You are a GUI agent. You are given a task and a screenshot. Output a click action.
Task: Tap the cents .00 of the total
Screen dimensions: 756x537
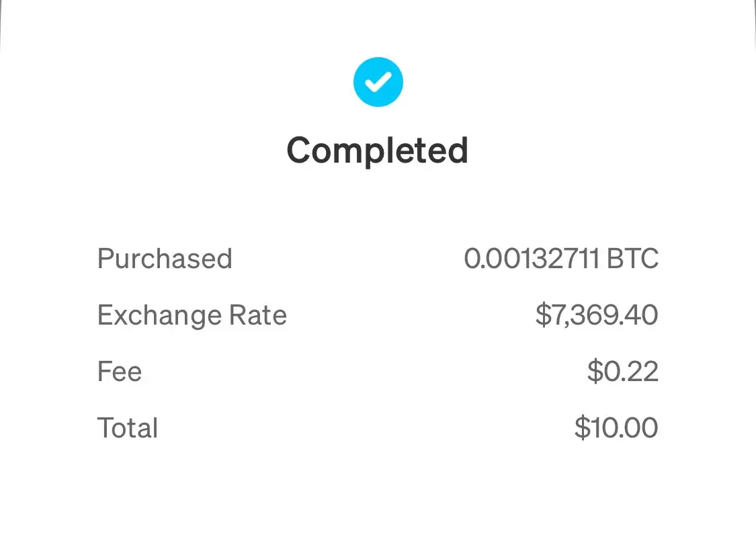point(636,428)
